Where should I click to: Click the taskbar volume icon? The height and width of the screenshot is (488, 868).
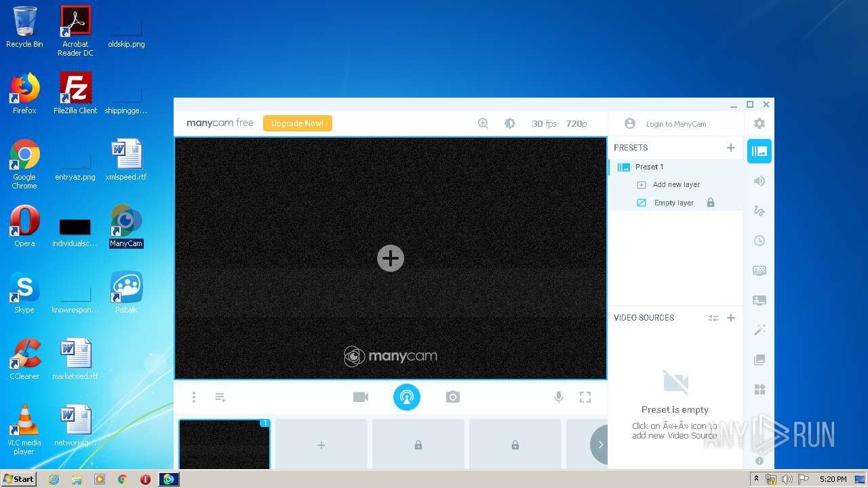click(787, 479)
